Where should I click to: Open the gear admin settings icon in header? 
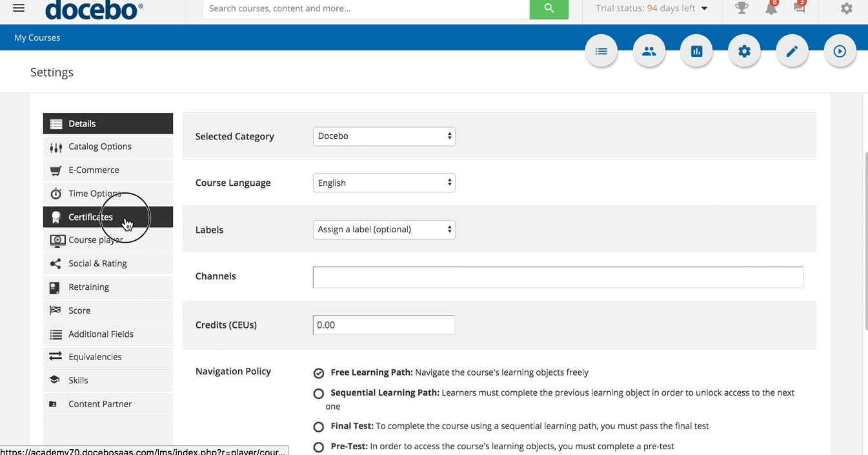(846, 9)
